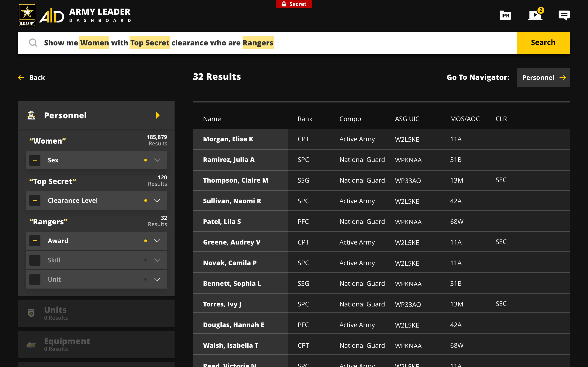This screenshot has height=367, width=588.
Task: Click the Equipment tank icon
Action: pyautogui.click(x=31, y=345)
